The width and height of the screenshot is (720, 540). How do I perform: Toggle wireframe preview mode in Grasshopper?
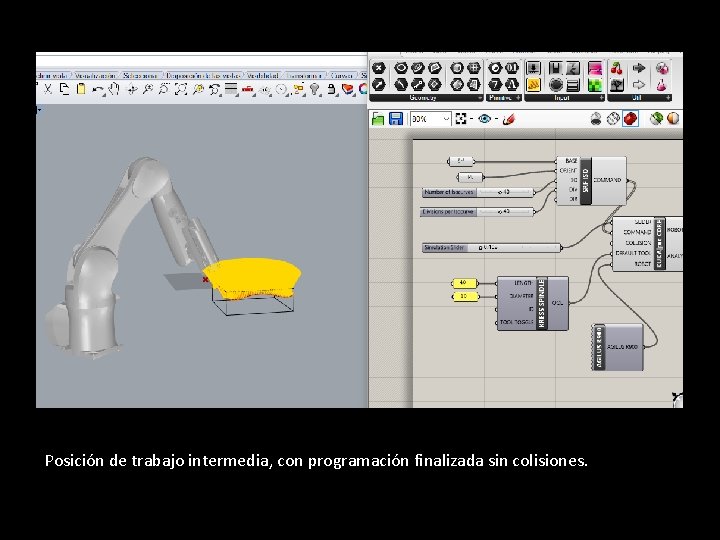click(613, 119)
